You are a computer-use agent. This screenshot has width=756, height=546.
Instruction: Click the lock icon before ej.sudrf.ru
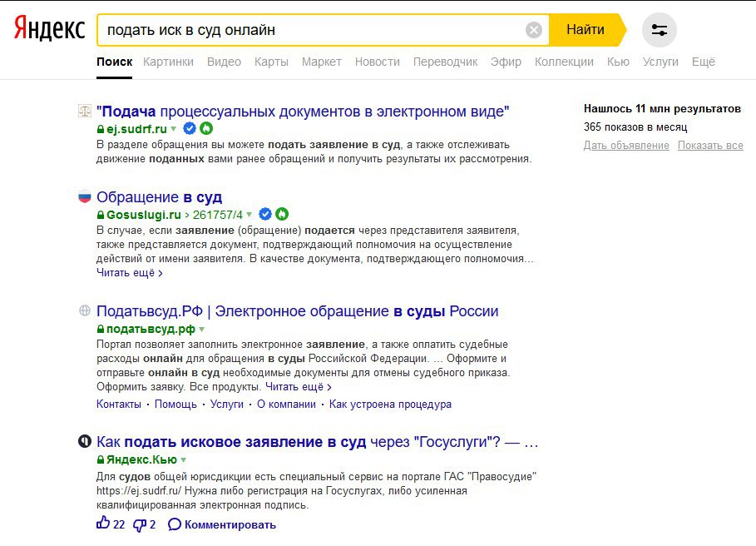pyautogui.click(x=101, y=129)
